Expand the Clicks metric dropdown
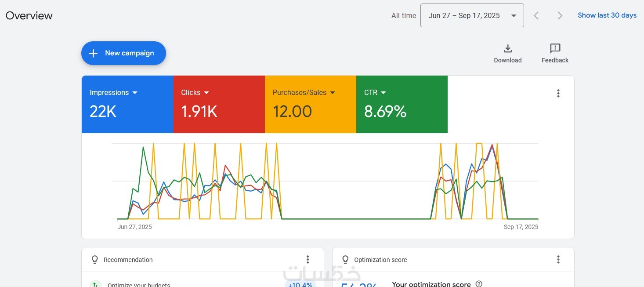Viewport: 644px width, 287px height. point(206,93)
